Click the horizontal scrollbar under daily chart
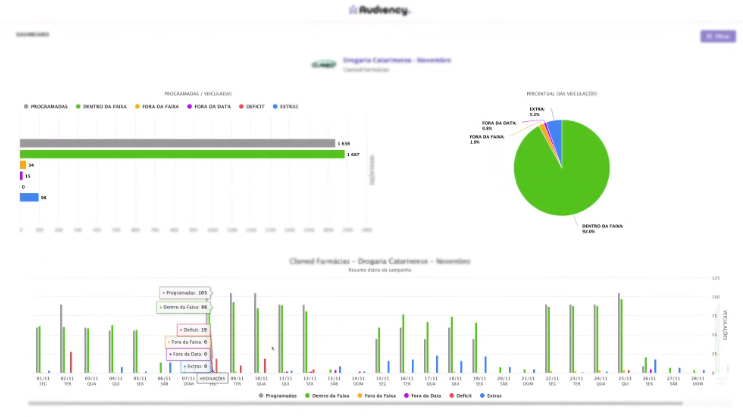Viewport: 743px width, 417px height. [x=355, y=403]
